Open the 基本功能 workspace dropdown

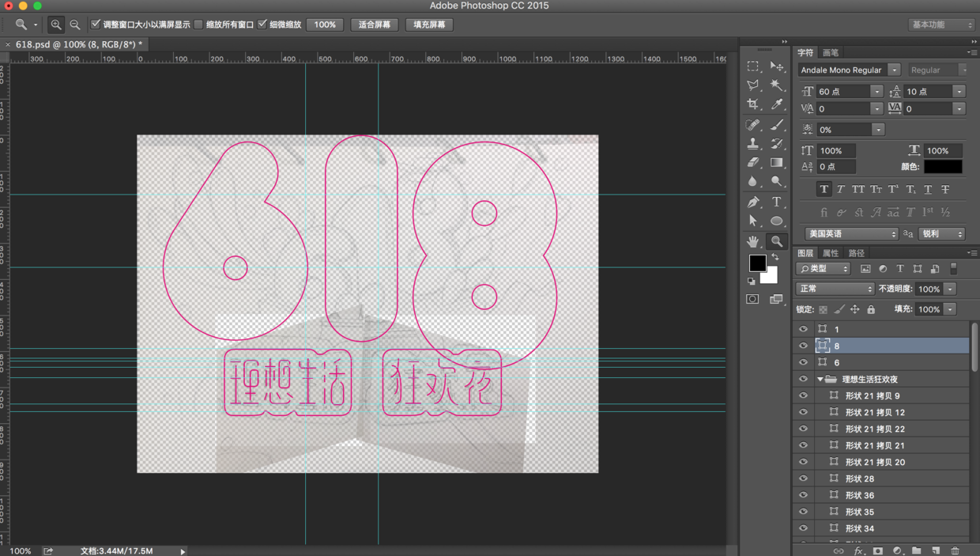940,25
